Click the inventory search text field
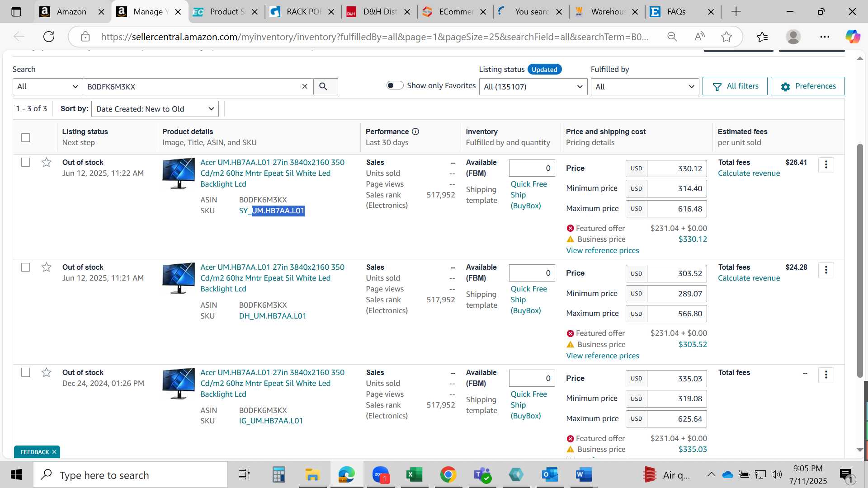 pyautogui.click(x=192, y=86)
